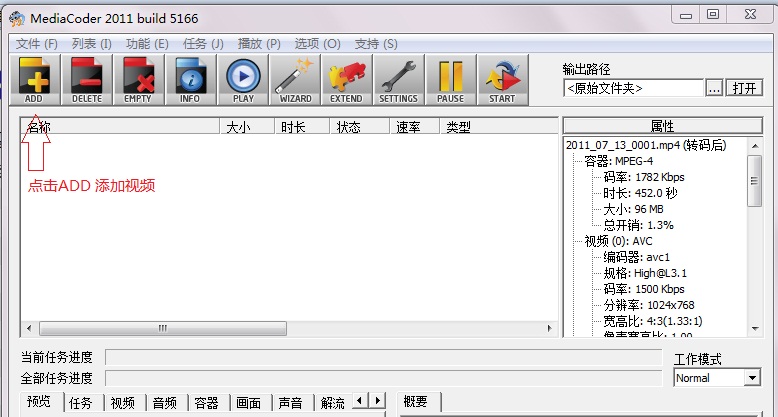Switch to the 解流 tab

pos(332,403)
